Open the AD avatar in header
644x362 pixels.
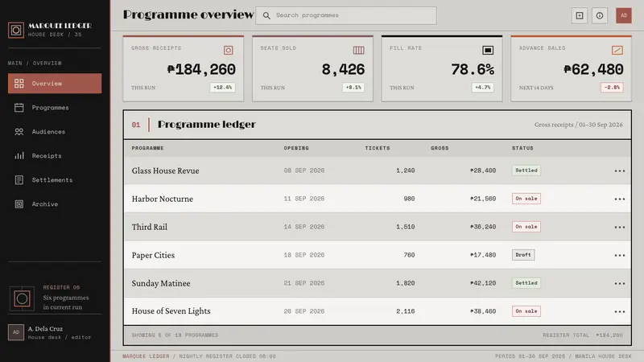623,15
